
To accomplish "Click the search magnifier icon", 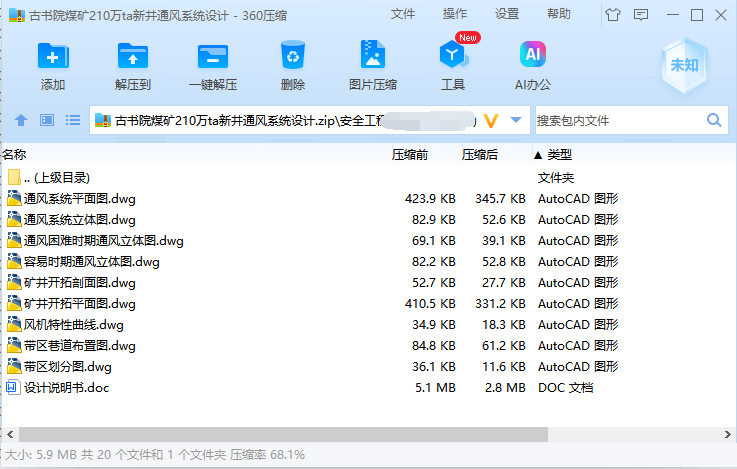I will click(714, 120).
